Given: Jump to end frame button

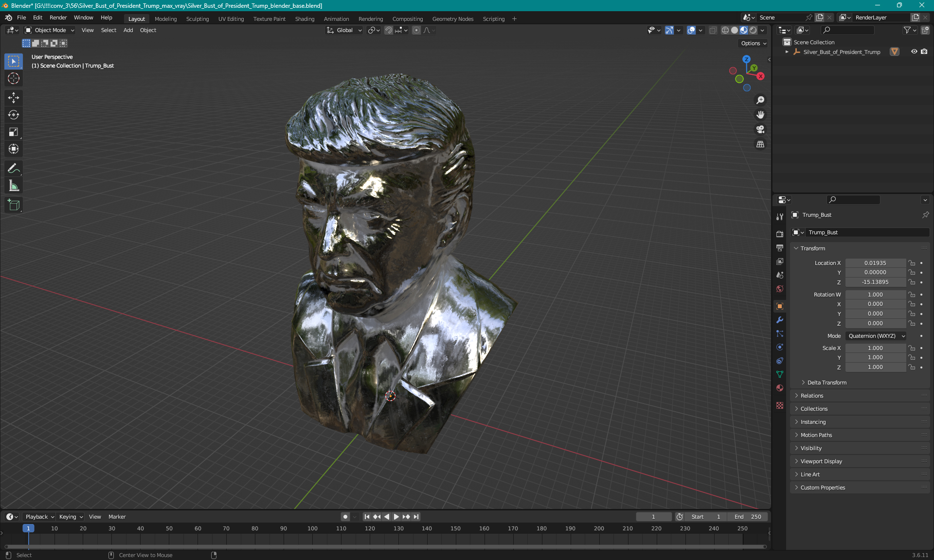Looking at the screenshot, I should pos(416,517).
